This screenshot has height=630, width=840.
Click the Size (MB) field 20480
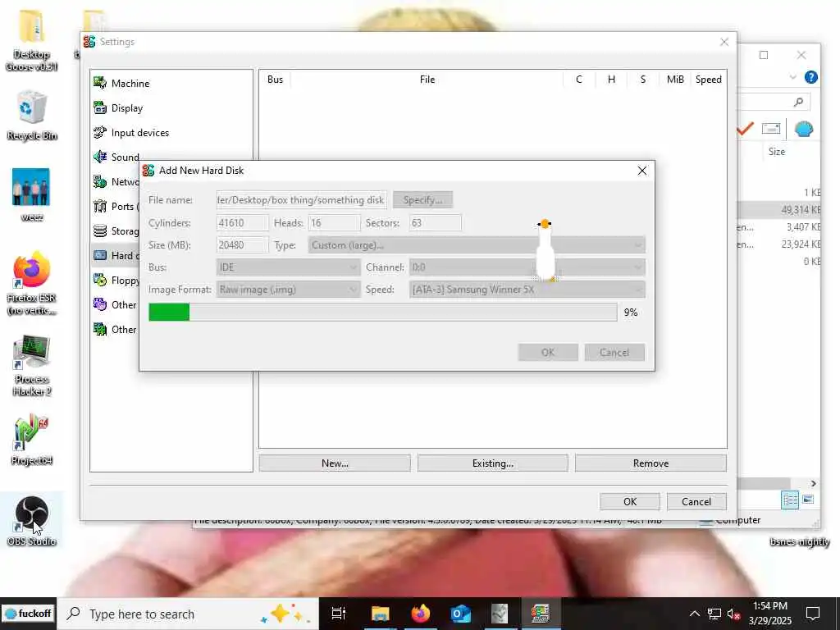(x=243, y=244)
